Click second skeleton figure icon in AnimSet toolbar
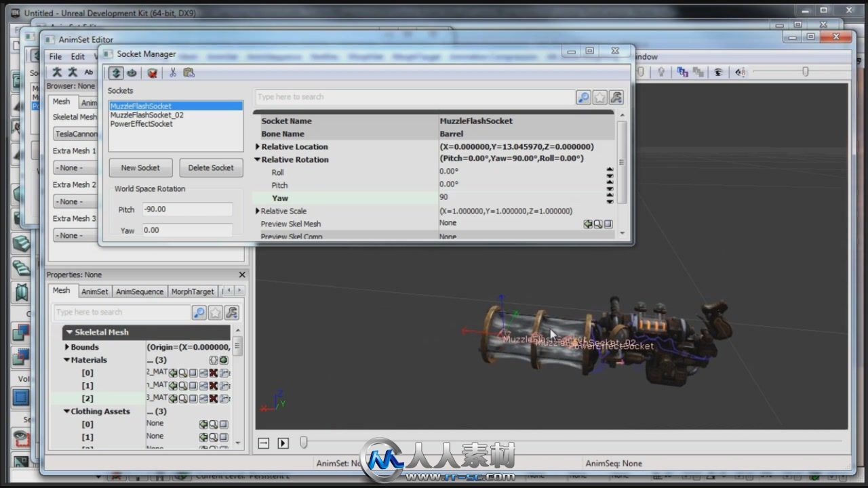Screen dimensions: 868x488 [x=73, y=72]
